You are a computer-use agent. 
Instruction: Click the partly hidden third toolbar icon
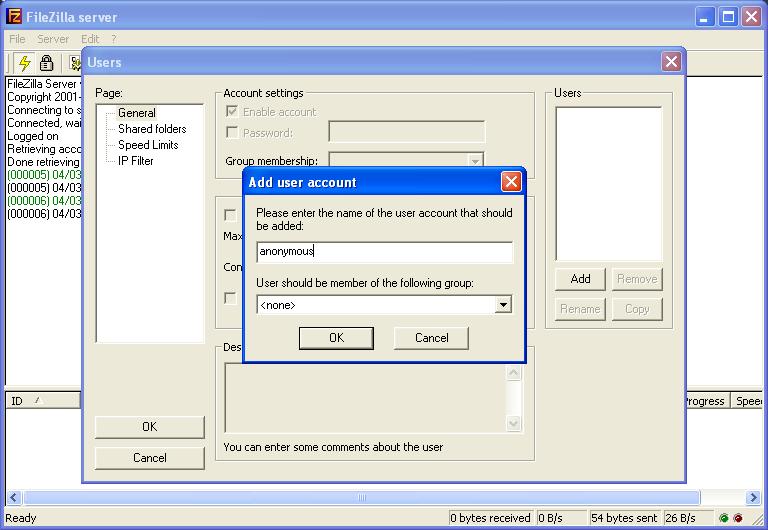tap(75, 63)
